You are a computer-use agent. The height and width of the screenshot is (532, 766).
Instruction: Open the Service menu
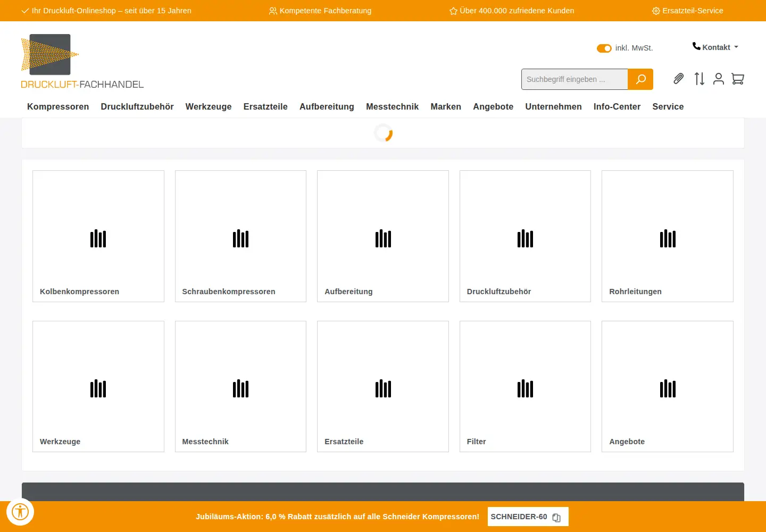click(x=668, y=106)
